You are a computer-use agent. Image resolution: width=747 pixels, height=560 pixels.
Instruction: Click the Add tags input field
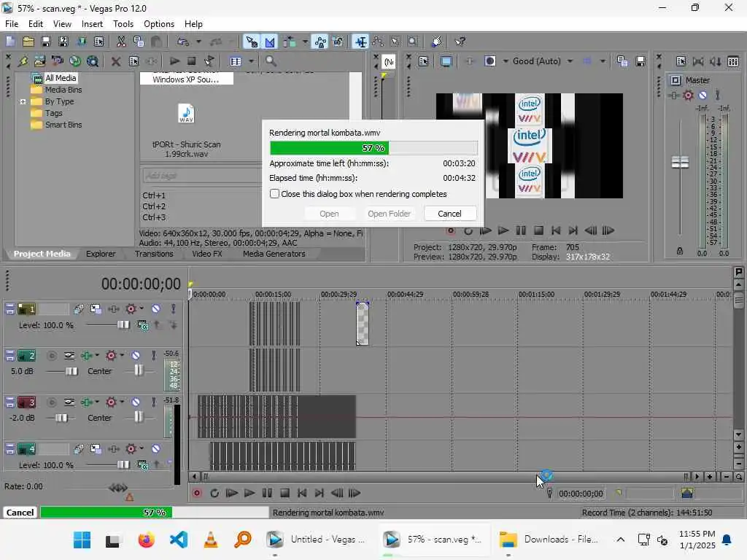pos(202,175)
